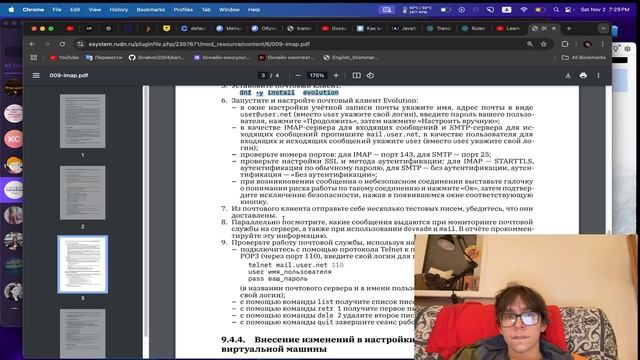This screenshot has height=360, width=640.
Task: Select page 3 thumbnail
Action: pyautogui.click(x=82, y=264)
